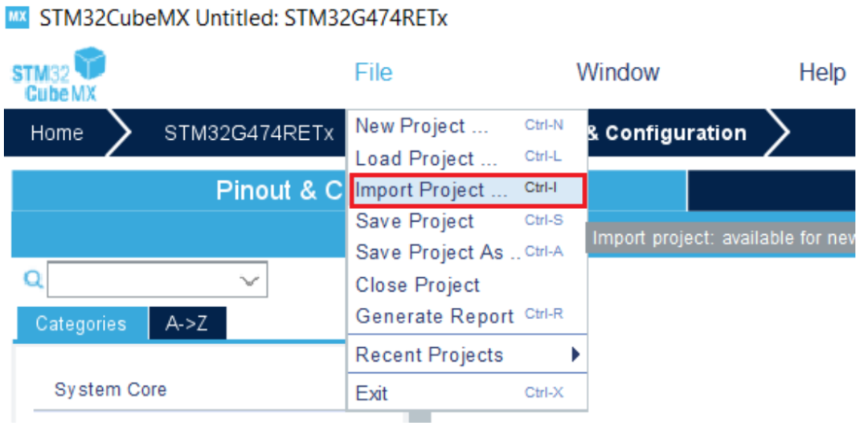Open the Help menu
The image size is (868, 447).
coord(821,72)
